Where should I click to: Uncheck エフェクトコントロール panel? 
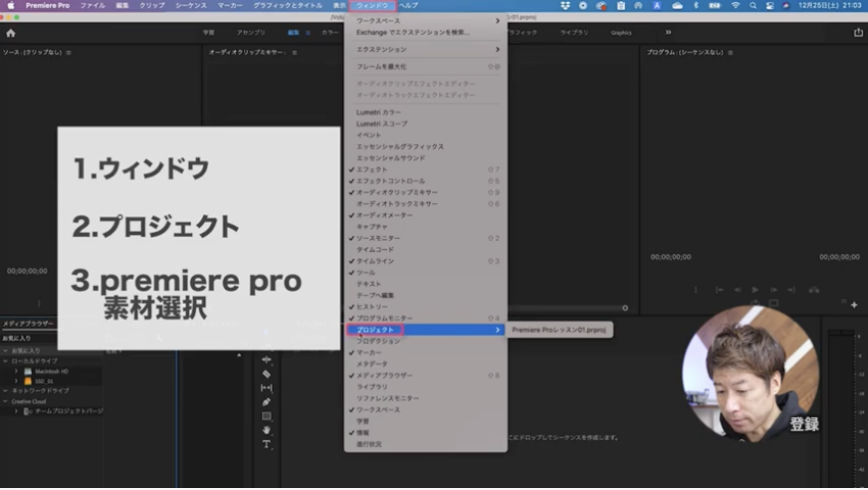(425, 181)
